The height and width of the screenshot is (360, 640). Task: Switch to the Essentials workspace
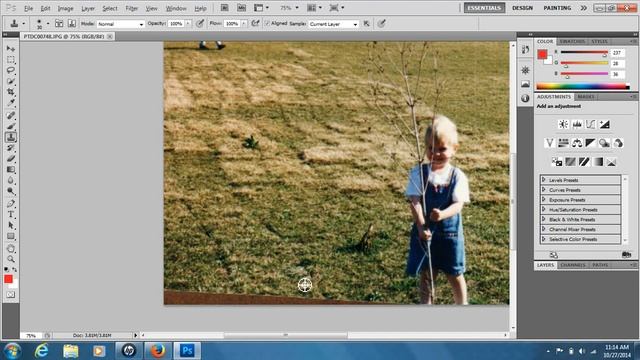(484, 8)
